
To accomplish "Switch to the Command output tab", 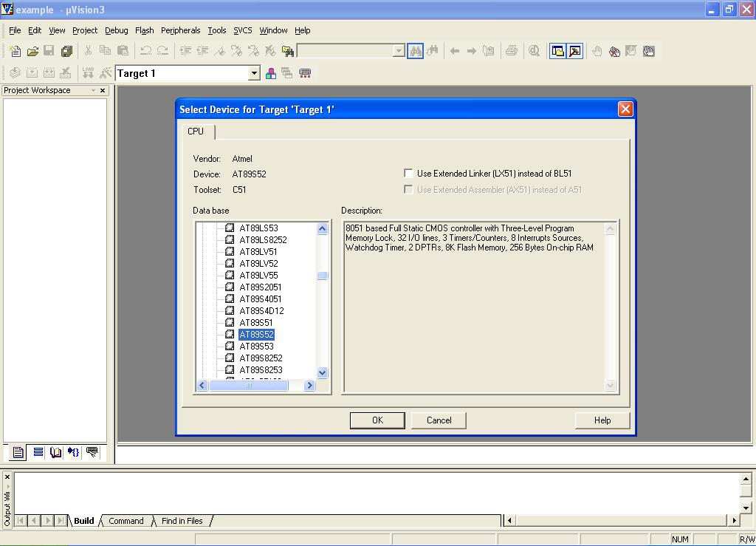I will [126, 521].
